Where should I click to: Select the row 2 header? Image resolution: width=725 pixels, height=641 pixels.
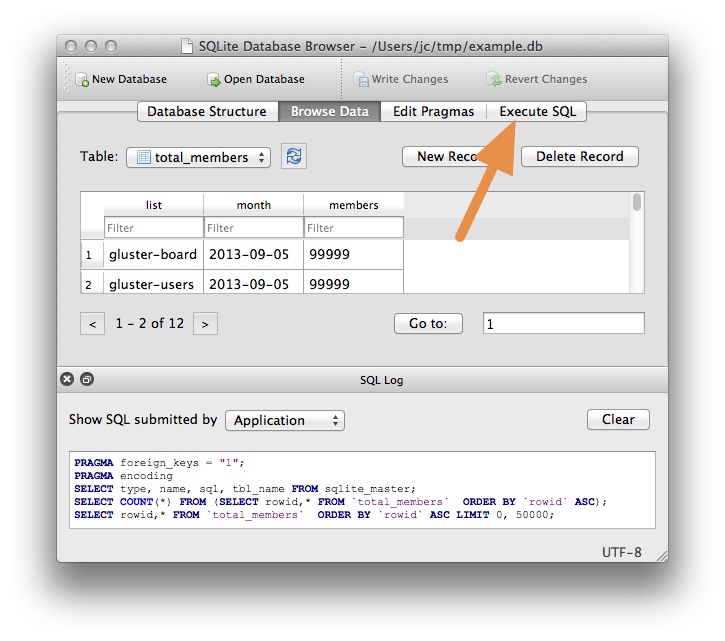[x=92, y=282]
